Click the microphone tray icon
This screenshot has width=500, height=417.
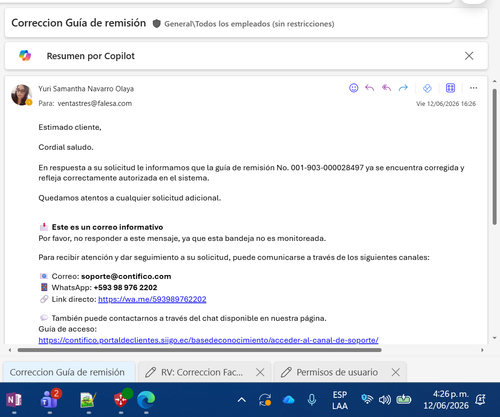coord(312,400)
